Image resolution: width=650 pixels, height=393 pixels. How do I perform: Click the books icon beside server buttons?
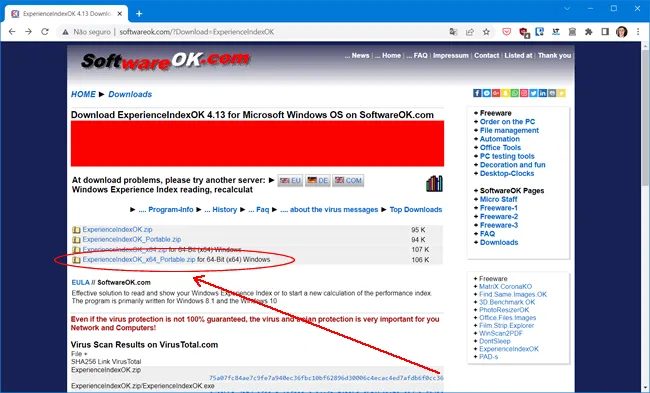pyautogui.click(x=434, y=184)
